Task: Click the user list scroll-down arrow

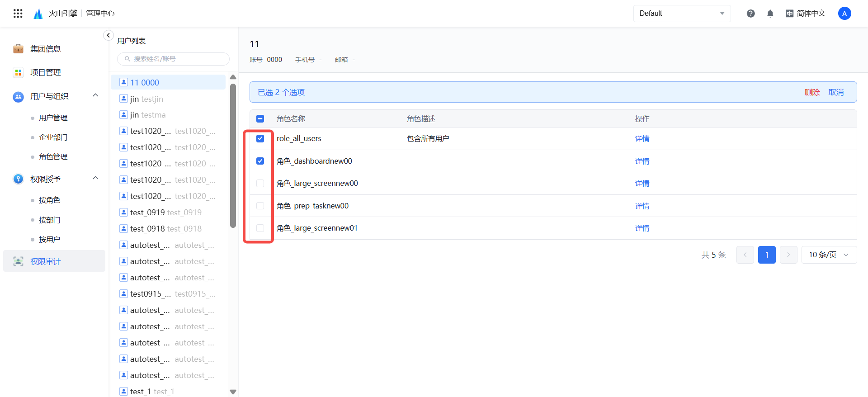Action: (233, 392)
